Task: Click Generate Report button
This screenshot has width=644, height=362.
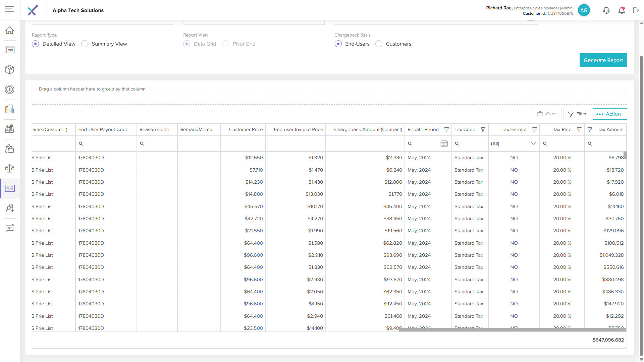Action: tap(603, 60)
